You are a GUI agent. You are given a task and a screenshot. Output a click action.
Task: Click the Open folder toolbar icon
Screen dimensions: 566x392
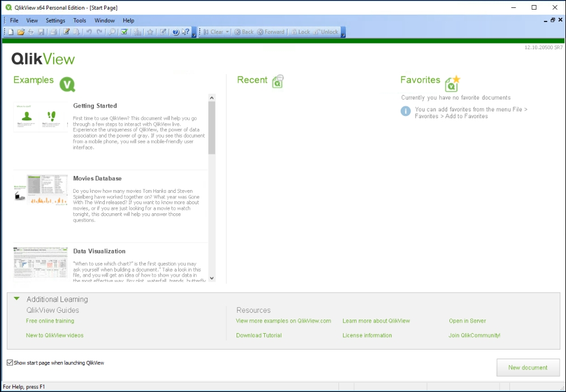point(21,32)
